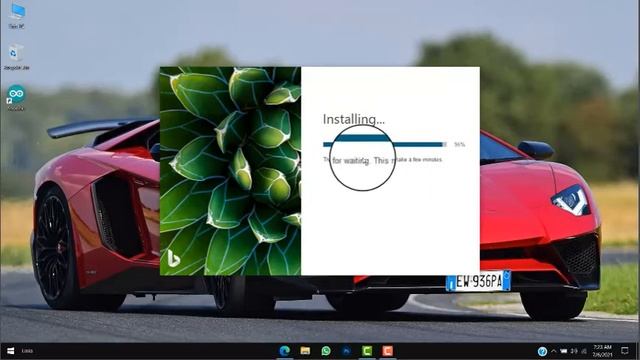This screenshot has height=360, width=640.
Task: Open the taskbar clock and date
Action: coord(602,351)
